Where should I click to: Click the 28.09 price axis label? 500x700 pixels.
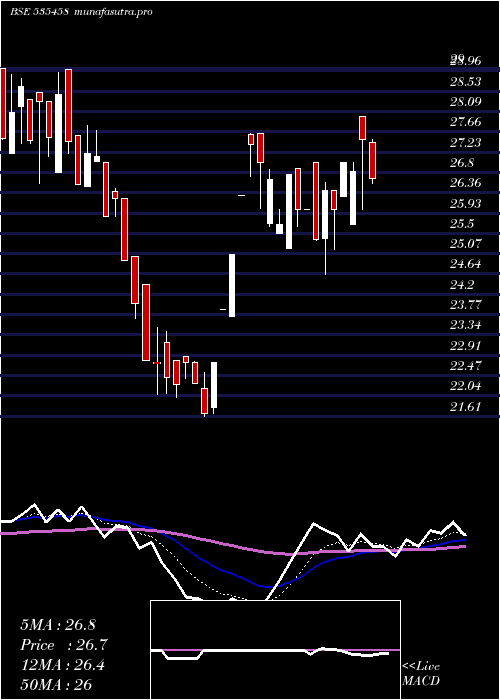point(466,102)
